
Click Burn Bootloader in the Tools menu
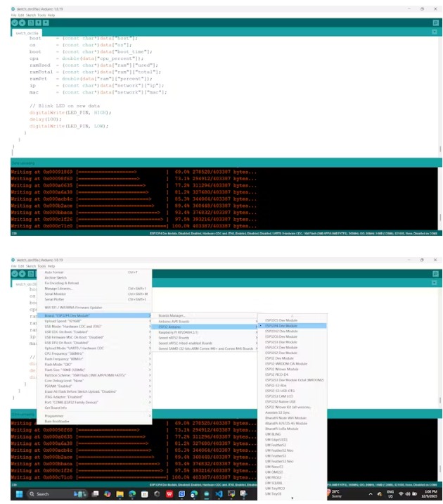pos(56,421)
